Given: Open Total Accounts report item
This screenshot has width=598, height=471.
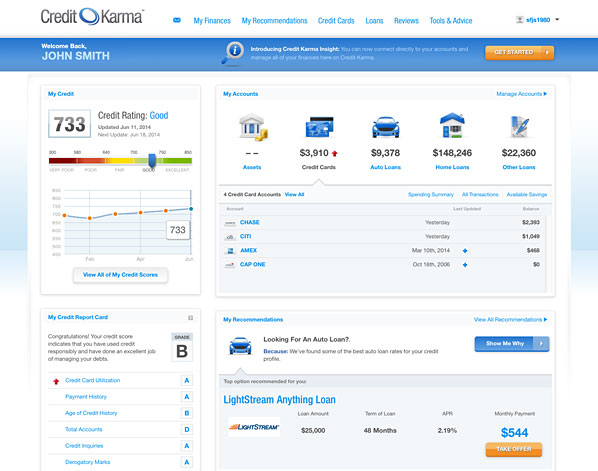Looking at the screenshot, I should pyautogui.click(x=84, y=429).
